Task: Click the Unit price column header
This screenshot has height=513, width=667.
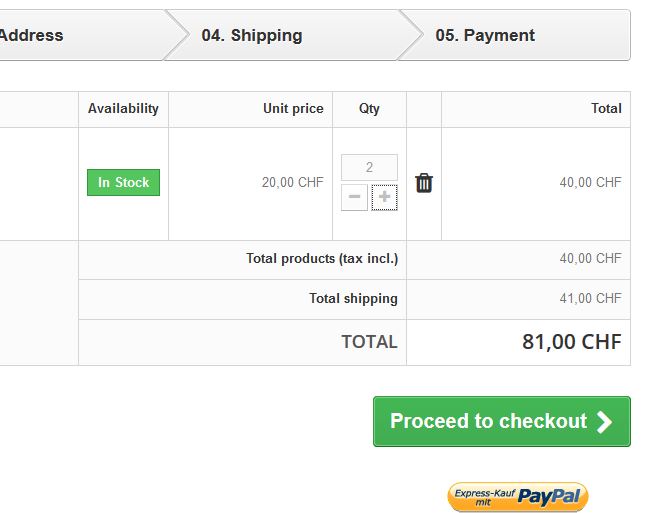Action: click(x=293, y=109)
